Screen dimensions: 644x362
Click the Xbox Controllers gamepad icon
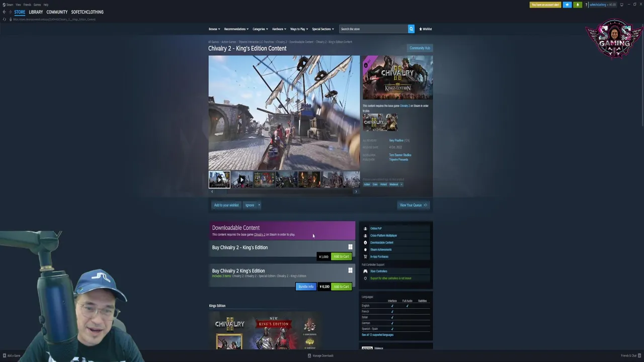pyautogui.click(x=365, y=271)
